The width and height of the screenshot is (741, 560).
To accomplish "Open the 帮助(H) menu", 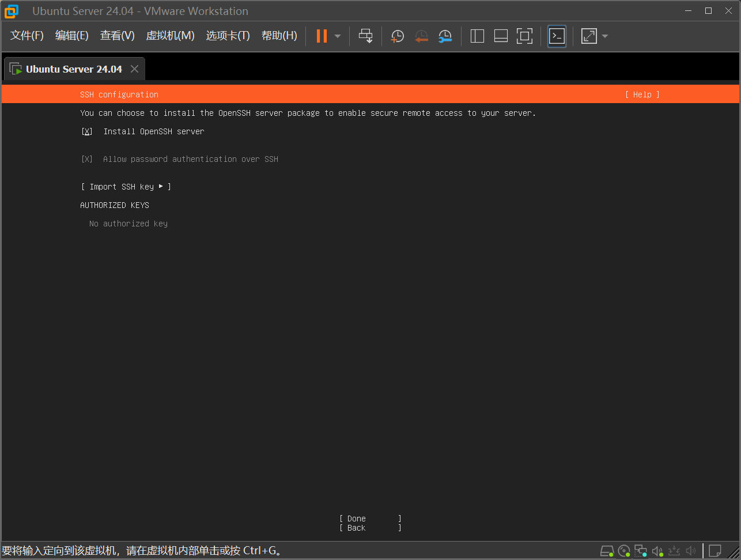I will tap(279, 36).
